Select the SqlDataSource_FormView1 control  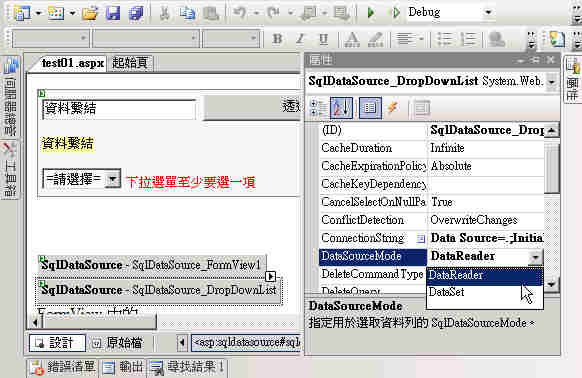[151, 265]
